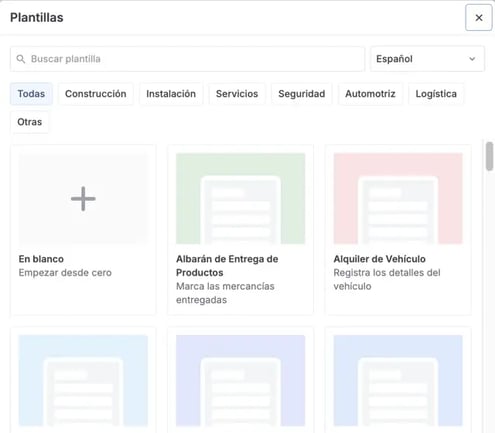Image resolution: width=495 pixels, height=433 pixels.
Task: Click the plus icon for blank template
Action: point(83,199)
